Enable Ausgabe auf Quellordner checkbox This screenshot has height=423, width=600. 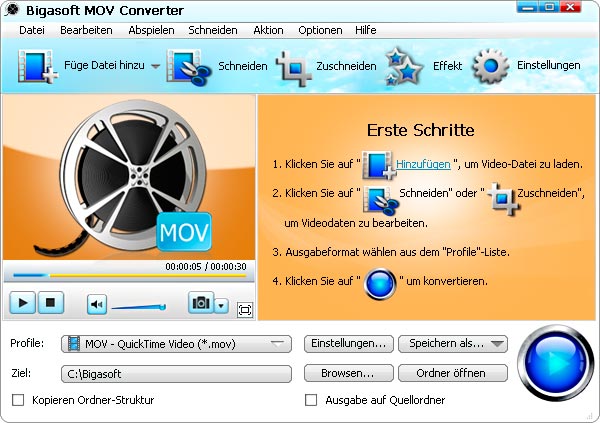click(x=311, y=400)
